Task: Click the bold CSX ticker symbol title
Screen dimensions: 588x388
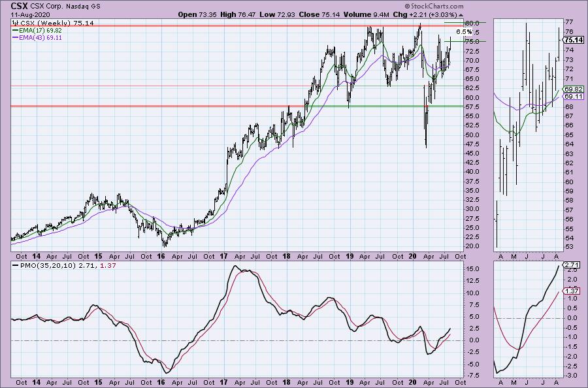Action: (19, 6)
